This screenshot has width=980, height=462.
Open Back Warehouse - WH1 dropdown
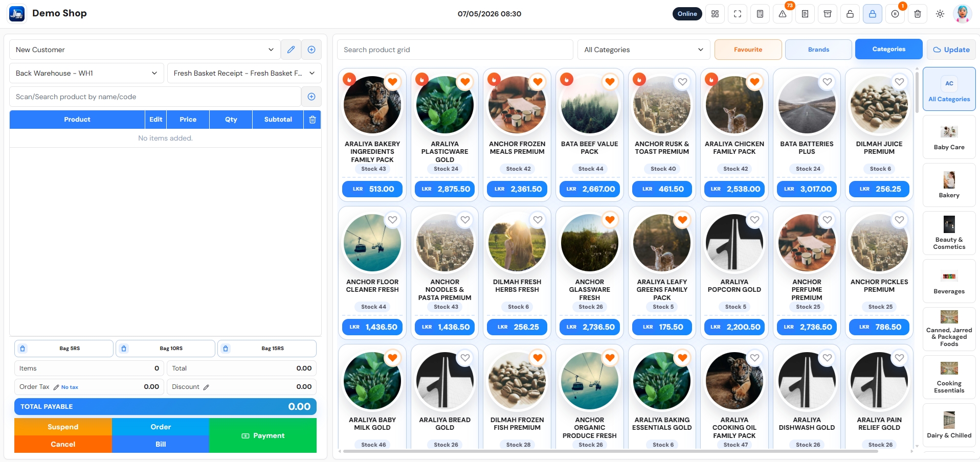click(86, 73)
